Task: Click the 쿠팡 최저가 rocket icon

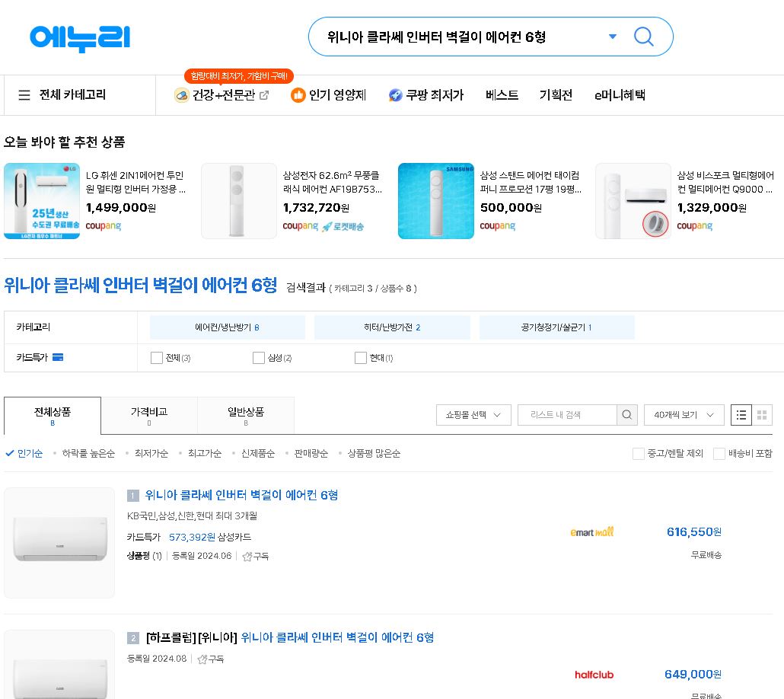Action: (x=396, y=95)
